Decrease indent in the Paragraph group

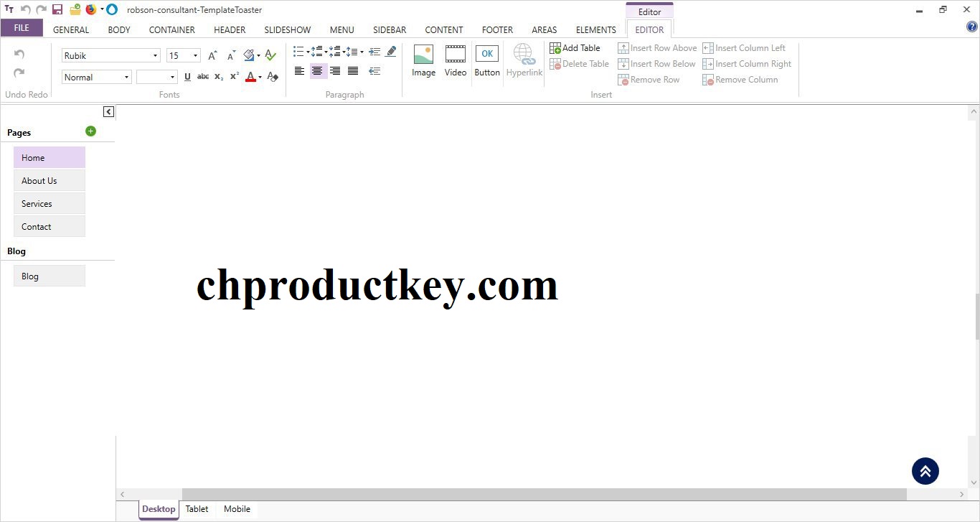pos(374,71)
